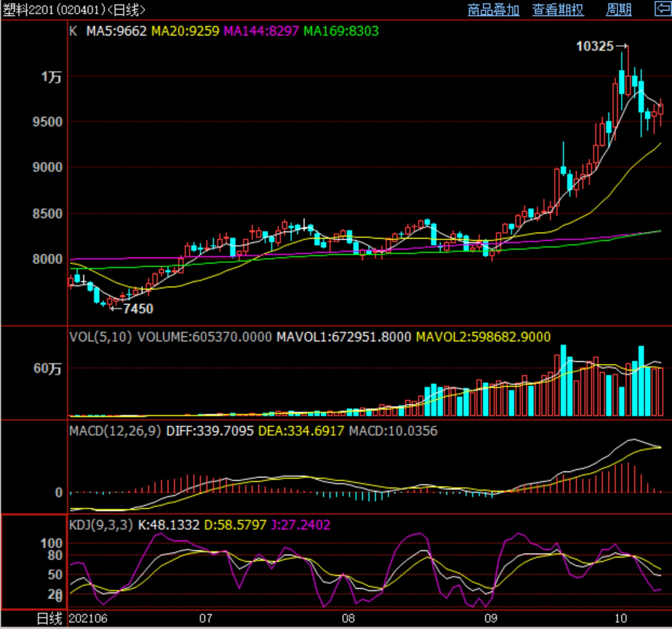Select the MA20:9259 indicator label
The width and height of the screenshot is (672, 629).
point(185,31)
